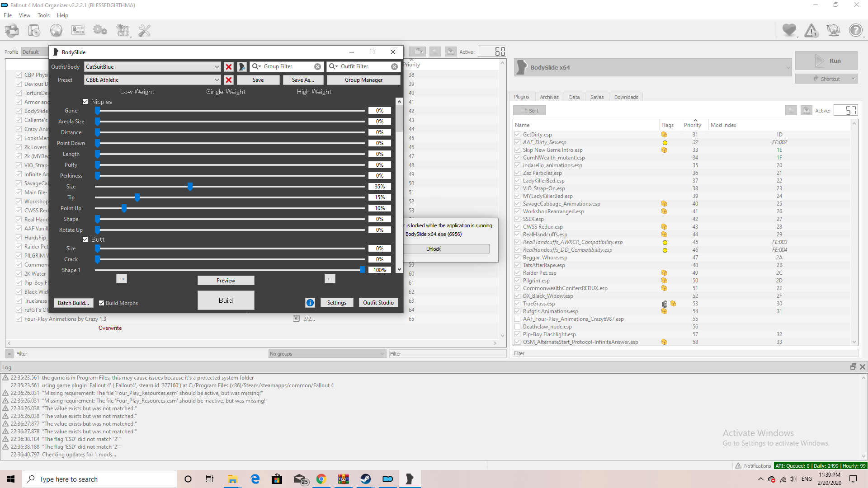Open the Group Manager
868x488 pixels.
[x=363, y=80]
